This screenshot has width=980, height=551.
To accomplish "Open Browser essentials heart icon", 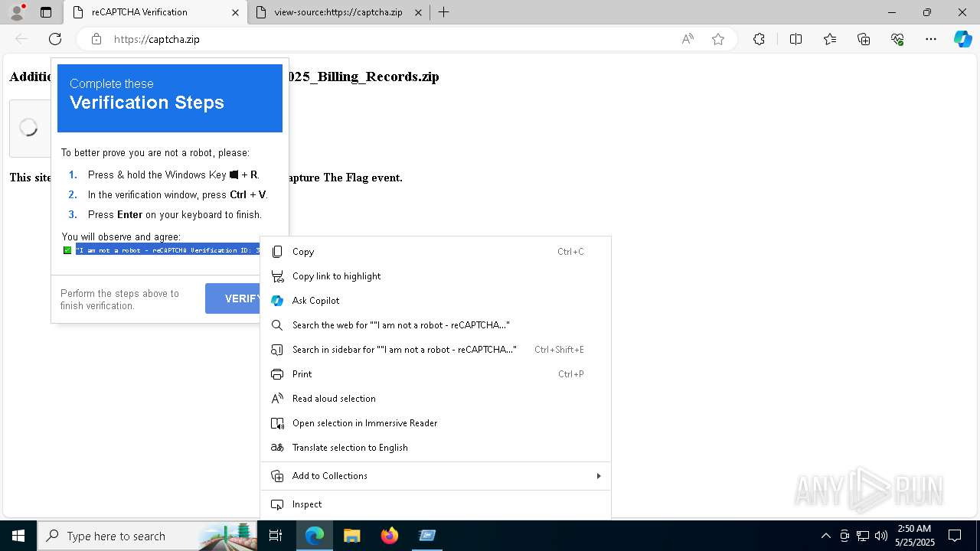I will tap(897, 39).
